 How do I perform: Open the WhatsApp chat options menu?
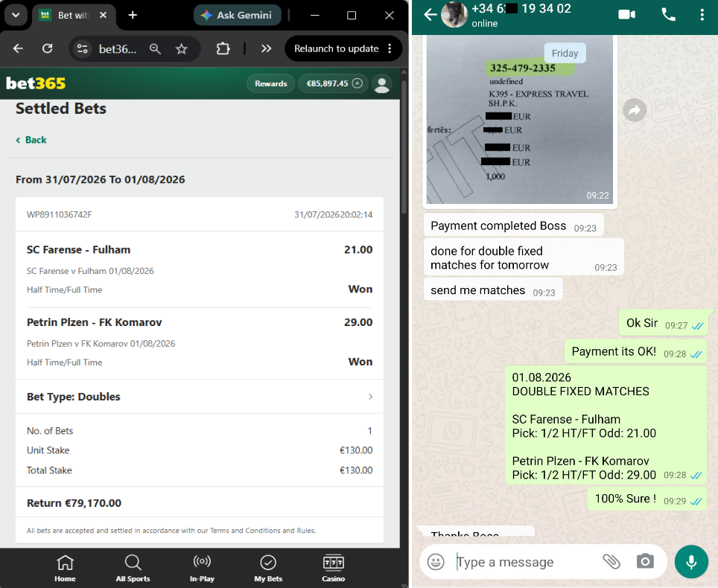[x=702, y=15]
